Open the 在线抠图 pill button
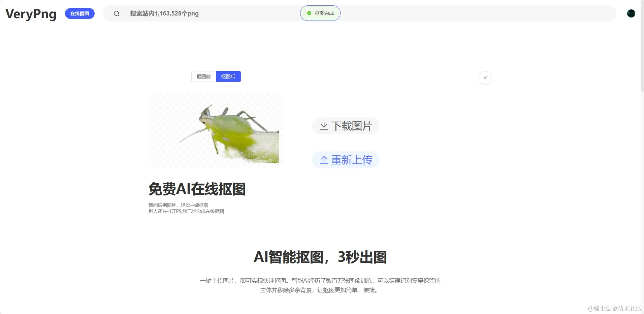This screenshot has width=644, height=314. pyautogui.click(x=80, y=13)
